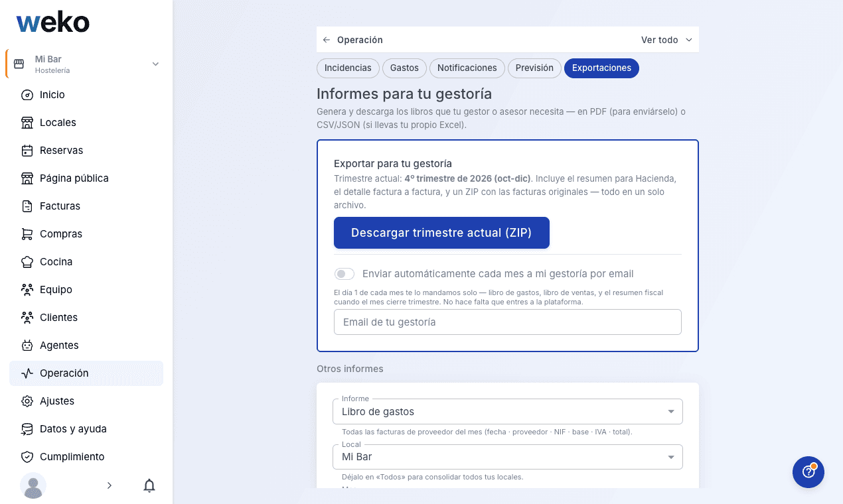The width and height of the screenshot is (843, 504).
Task: Switch to the Incidencias tab
Action: pyautogui.click(x=348, y=68)
